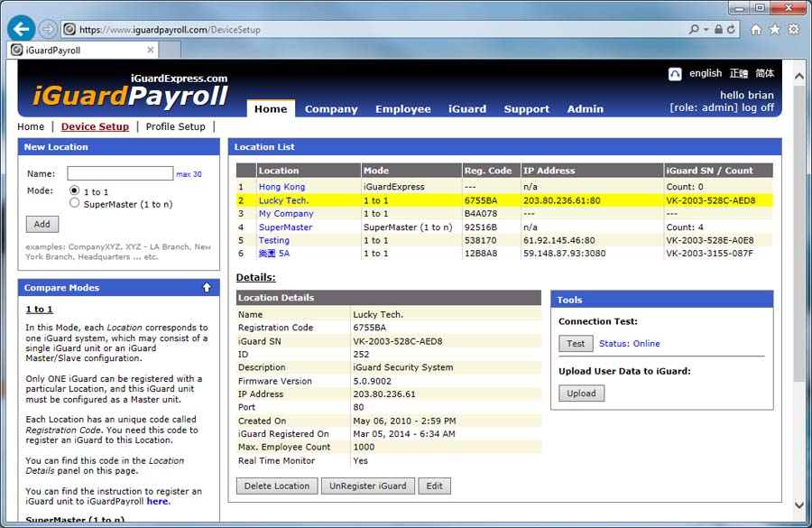Open Testing location link
812x528 pixels.
coord(274,240)
